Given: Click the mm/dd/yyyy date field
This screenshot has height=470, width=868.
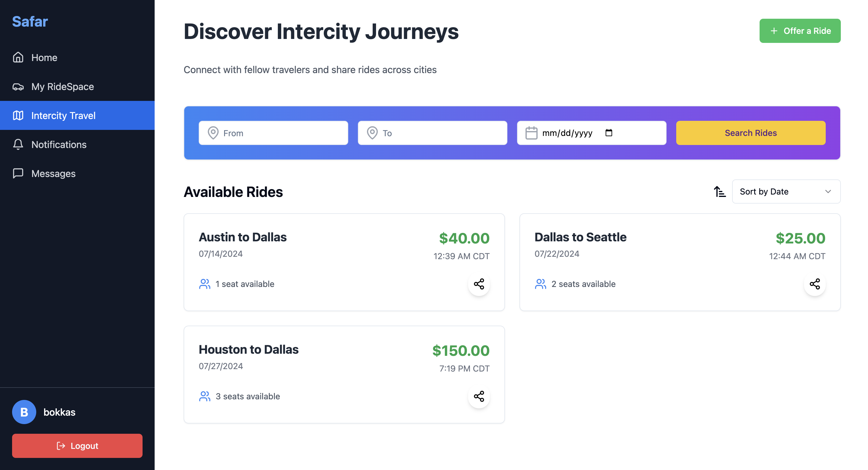Looking at the screenshot, I should 591,133.
